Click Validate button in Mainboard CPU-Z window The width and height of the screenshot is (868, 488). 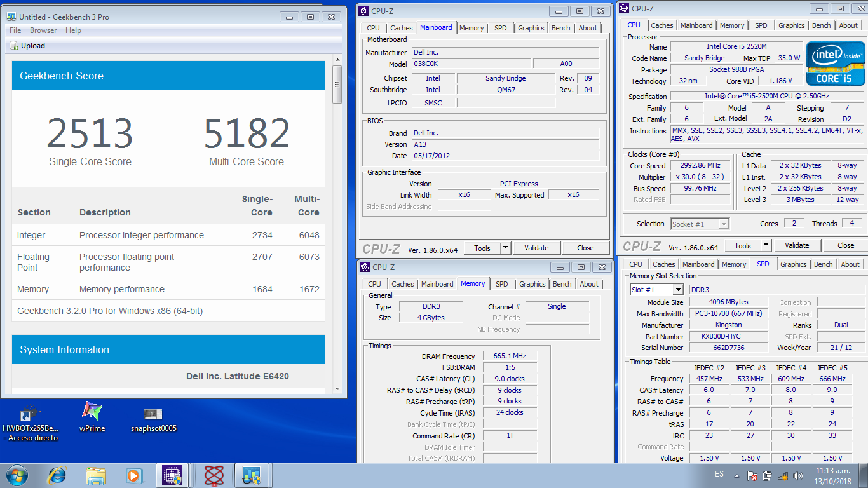[536, 248]
